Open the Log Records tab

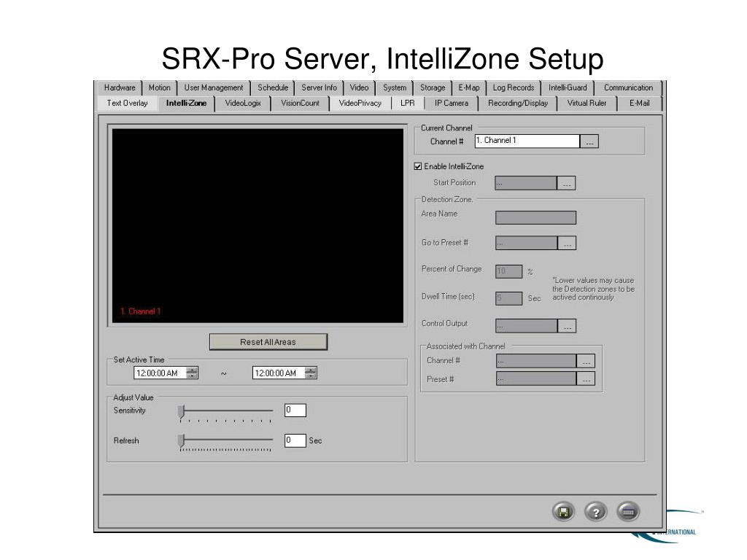[x=513, y=87]
